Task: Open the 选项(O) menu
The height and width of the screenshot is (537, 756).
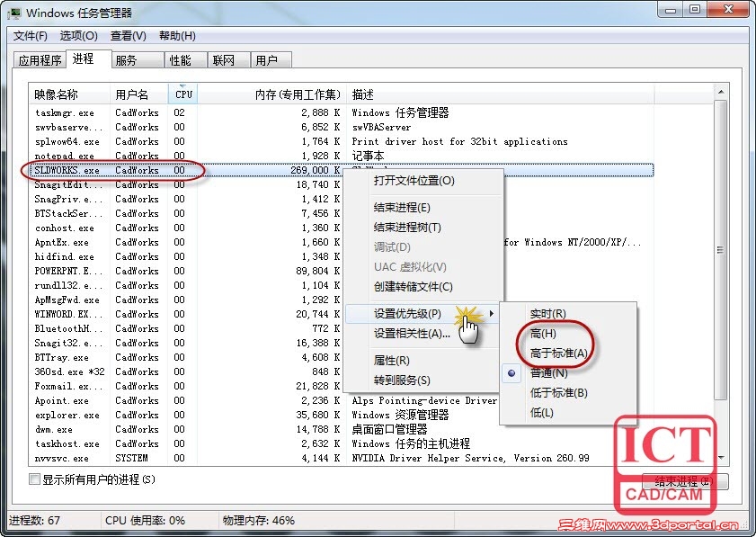Action: [x=78, y=36]
